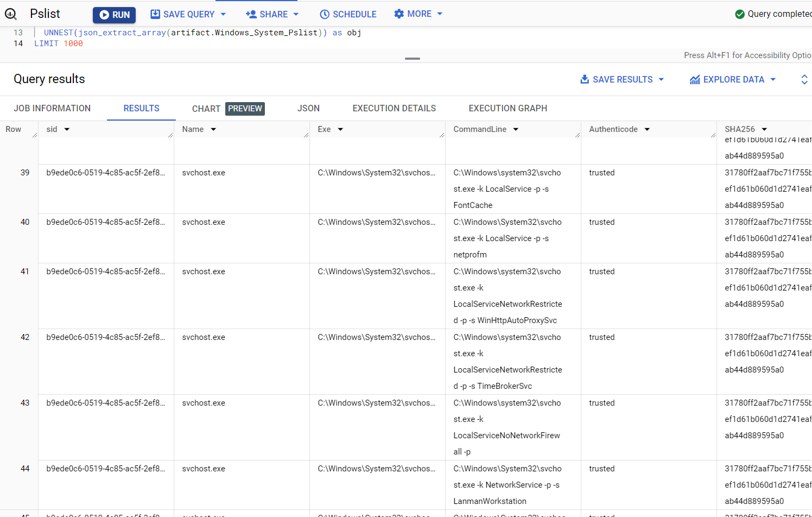Screen dimensions: 812x517
Task: Run the Pslist query
Action: [114, 15]
